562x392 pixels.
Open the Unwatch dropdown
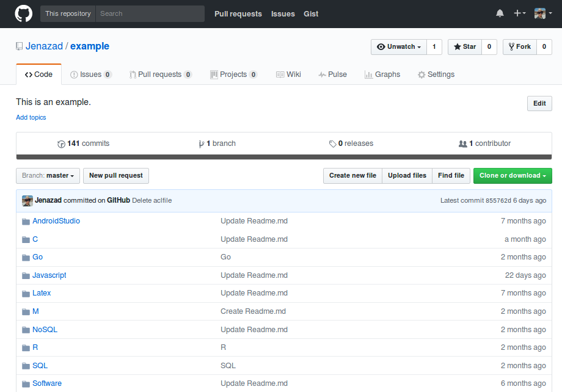[399, 46]
